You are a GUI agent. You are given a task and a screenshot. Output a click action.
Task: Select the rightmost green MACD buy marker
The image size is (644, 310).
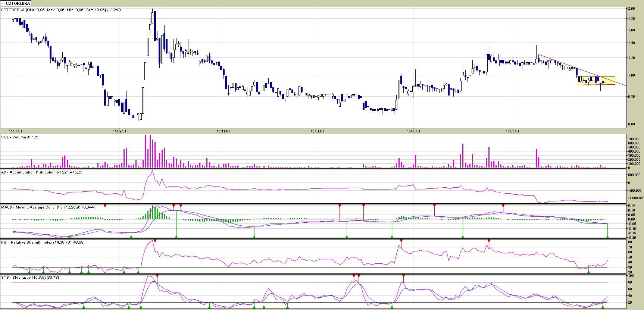(607, 237)
